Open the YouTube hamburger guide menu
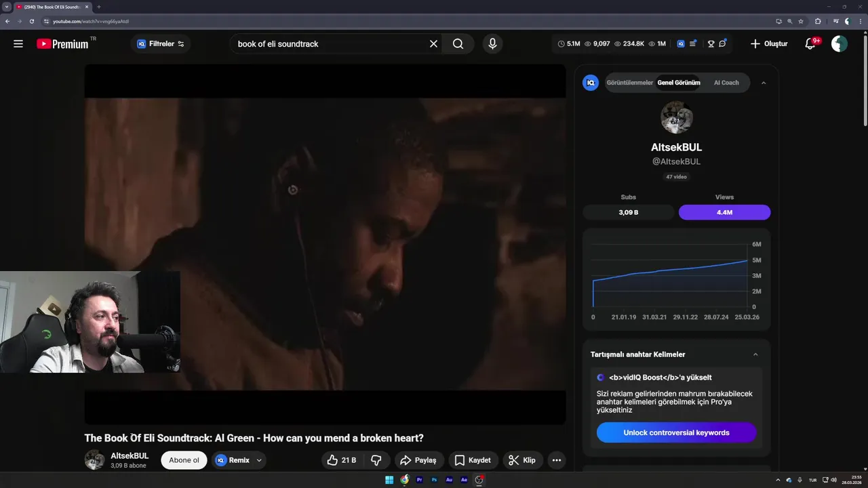The height and width of the screenshot is (488, 868). (18, 44)
